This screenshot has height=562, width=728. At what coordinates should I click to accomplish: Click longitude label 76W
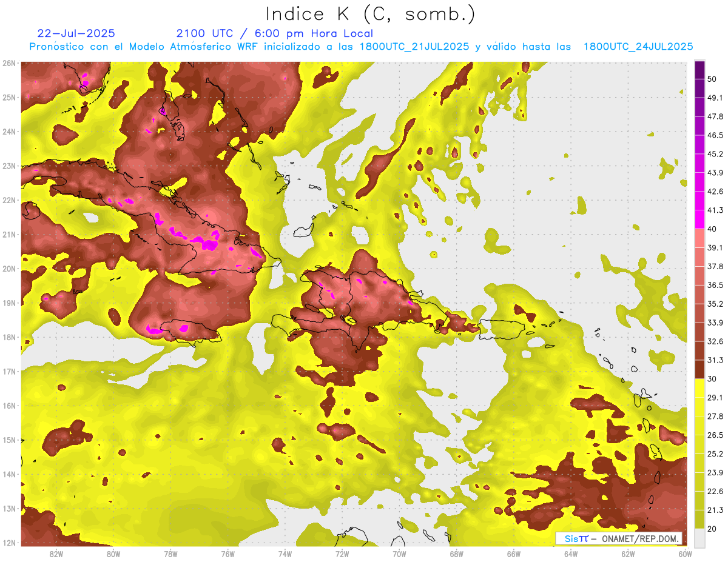pyautogui.click(x=227, y=554)
